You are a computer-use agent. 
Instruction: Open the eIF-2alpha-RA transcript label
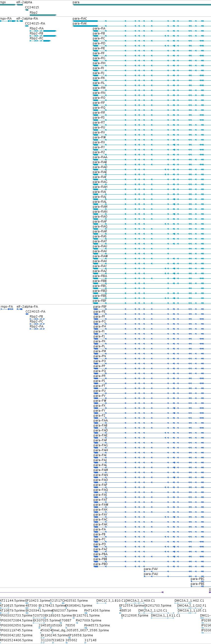[27, 19]
